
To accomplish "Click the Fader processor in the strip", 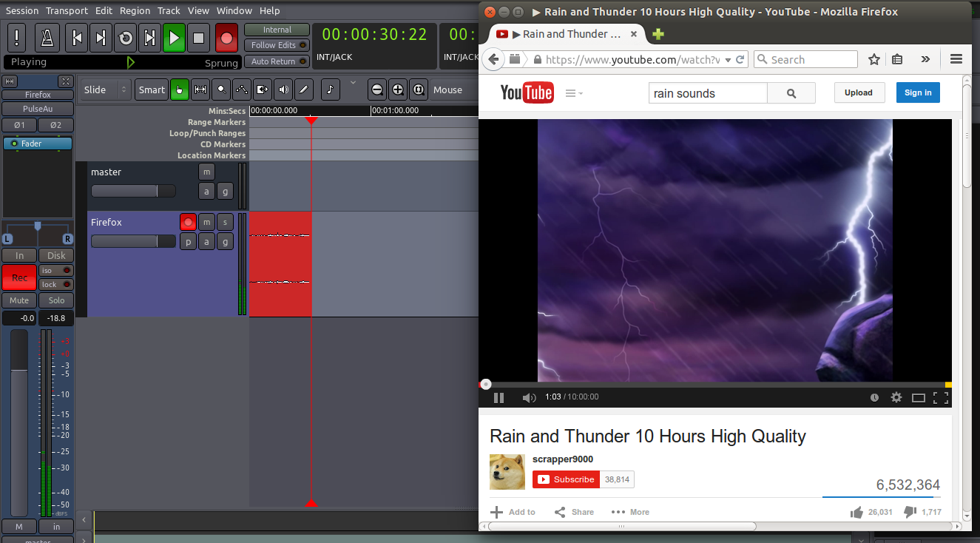I will point(38,144).
